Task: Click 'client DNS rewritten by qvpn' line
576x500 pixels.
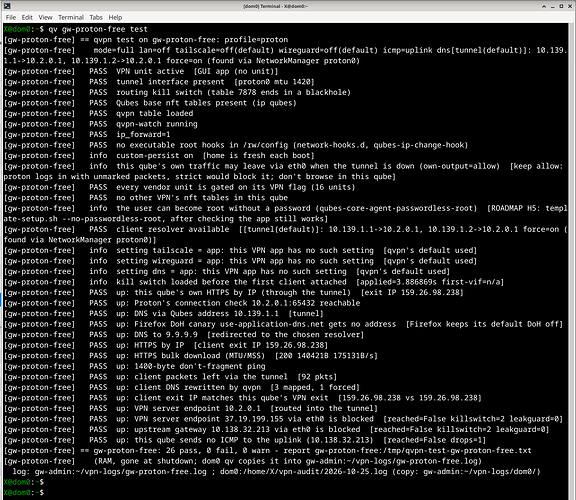Action: (x=182, y=388)
